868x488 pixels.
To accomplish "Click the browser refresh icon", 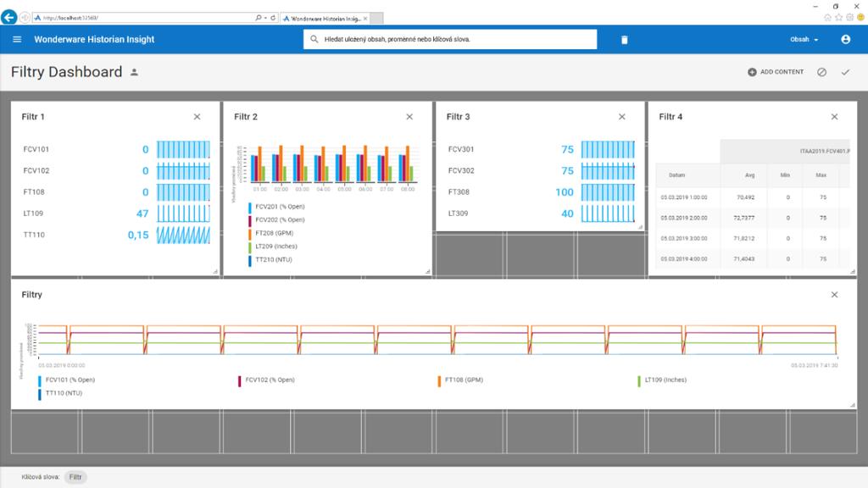I will coord(273,18).
